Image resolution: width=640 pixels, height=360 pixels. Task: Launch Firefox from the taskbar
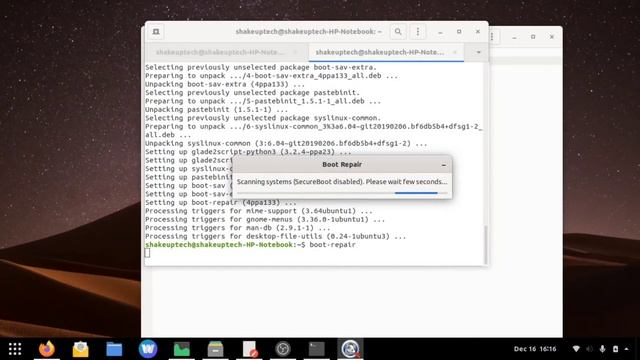[47, 349]
